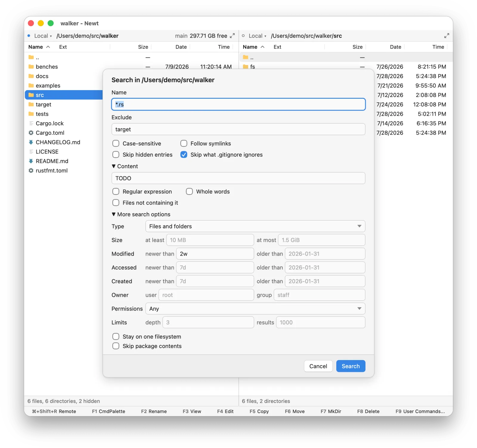
Task: Check Stay on one filesystem
Action: point(116,336)
